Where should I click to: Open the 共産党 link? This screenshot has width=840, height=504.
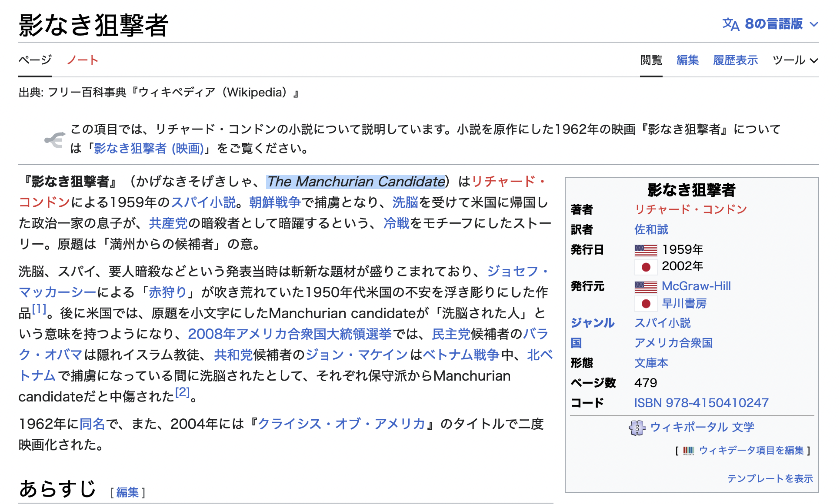pos(168,223)
